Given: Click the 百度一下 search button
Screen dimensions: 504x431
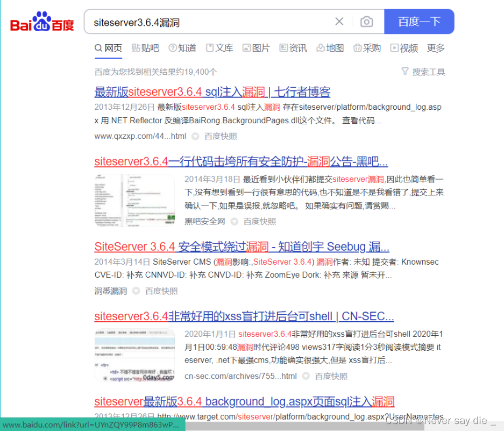Looking at the screenshot, I should click(419, 22).
